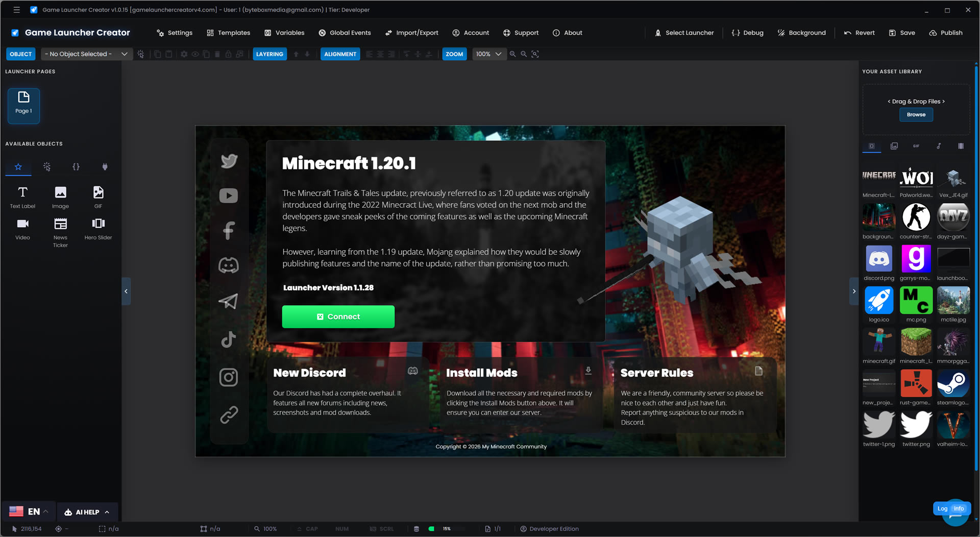Add a Hero Slider object

tap(97, 228)
